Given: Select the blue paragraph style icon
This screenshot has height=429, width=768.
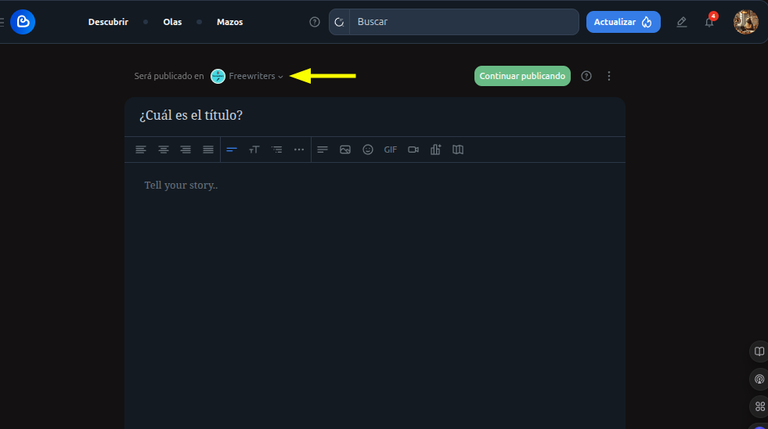Looking at the screenshot, I should coord(232,149).
